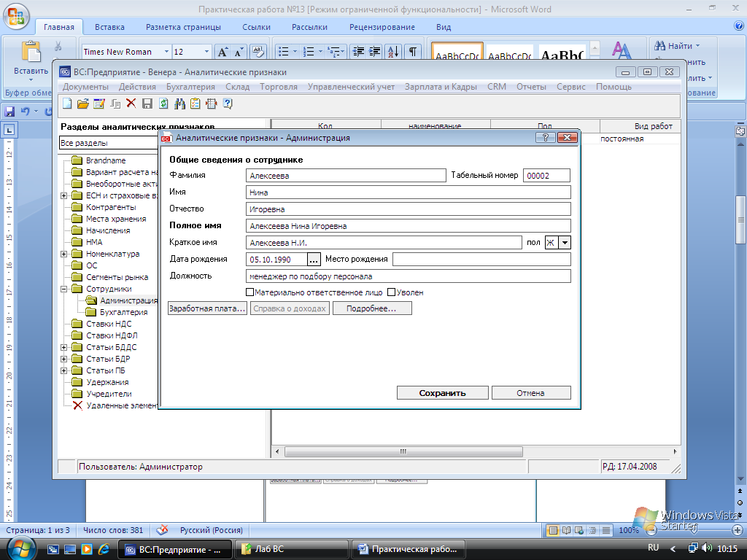The height and width of the screenshot is (560, 747).
Task: Click the Word Help icon at ribbon corner
Action: coord(740,26)
